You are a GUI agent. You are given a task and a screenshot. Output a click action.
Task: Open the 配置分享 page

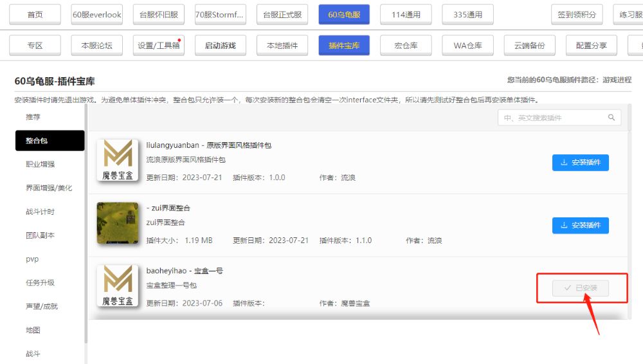pyautogui.click(x=592, y=46)
